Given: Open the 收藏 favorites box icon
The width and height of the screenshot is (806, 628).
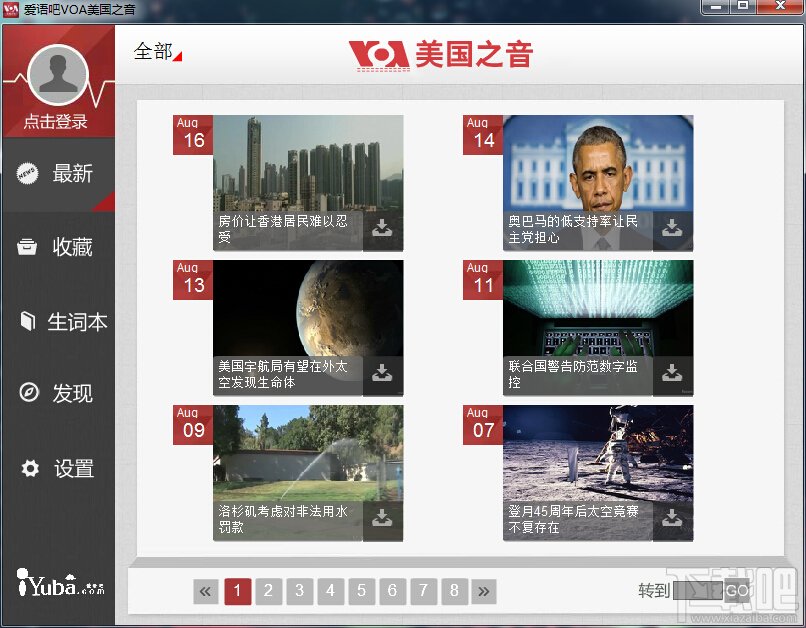Looking at the screenshot, I should [27, 247].
